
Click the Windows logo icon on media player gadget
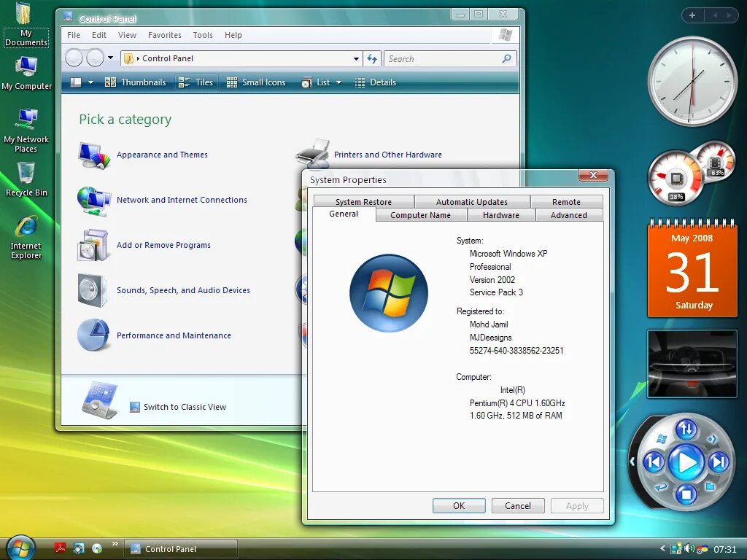[661, 438]
